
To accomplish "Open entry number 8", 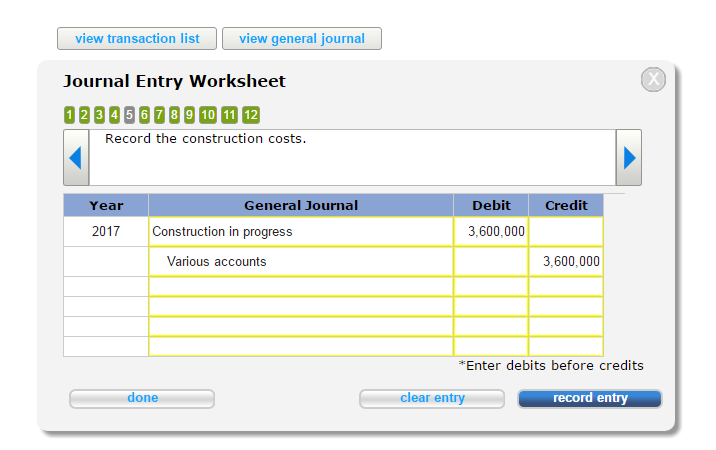I will (x=174, y=115).
